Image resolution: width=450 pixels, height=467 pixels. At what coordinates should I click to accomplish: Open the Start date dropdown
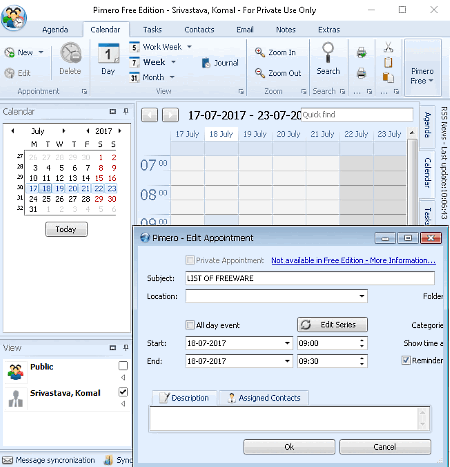click(287, 343)
